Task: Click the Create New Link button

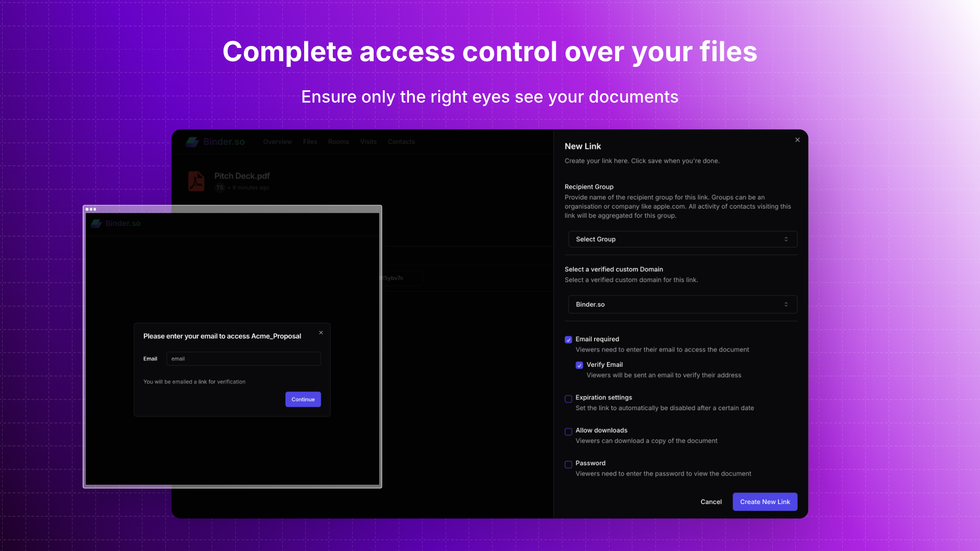Action: pyautogui.click(x=765, y=501)
